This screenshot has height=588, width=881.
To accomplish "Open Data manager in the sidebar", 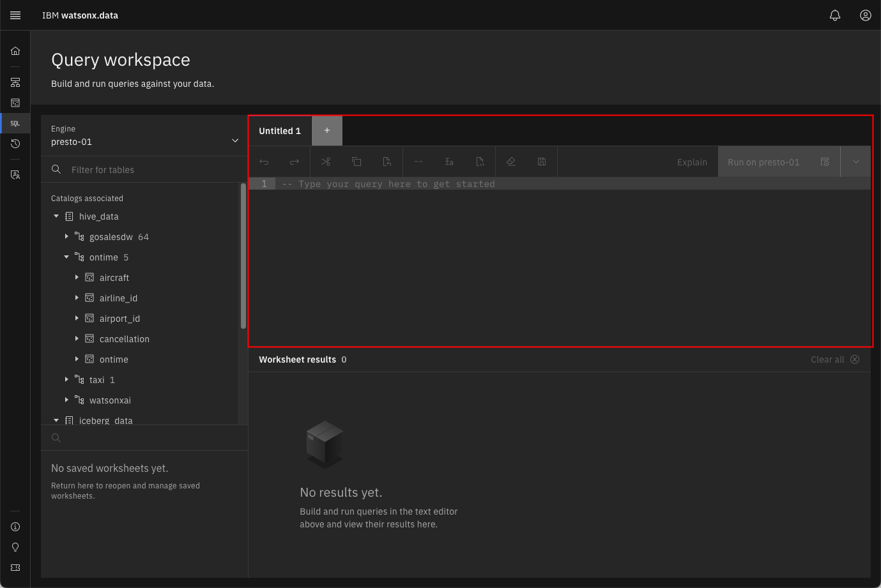I will [15, 103].
